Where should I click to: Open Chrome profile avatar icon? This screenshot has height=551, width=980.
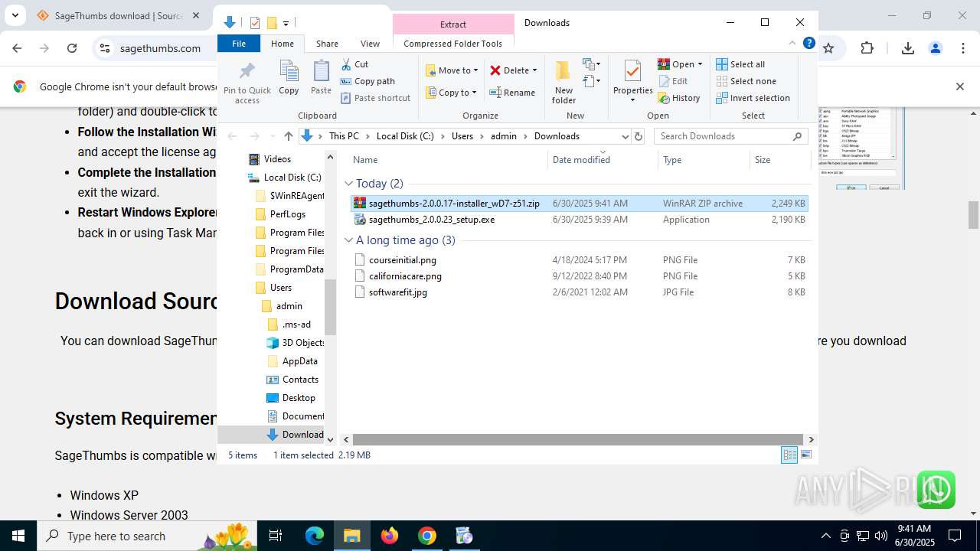[935, 48]
